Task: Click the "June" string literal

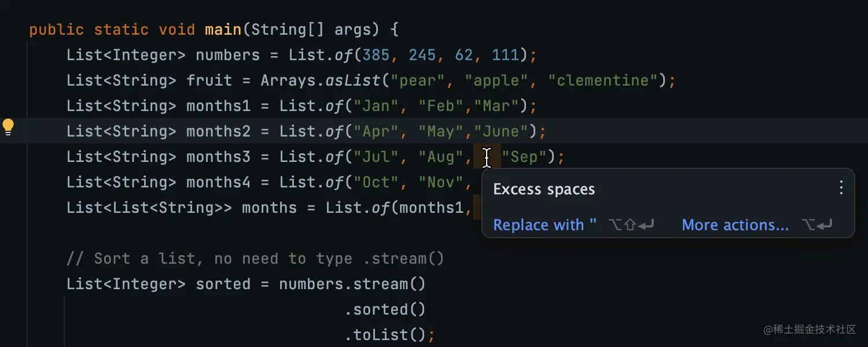Action: [x=501, y=131]
